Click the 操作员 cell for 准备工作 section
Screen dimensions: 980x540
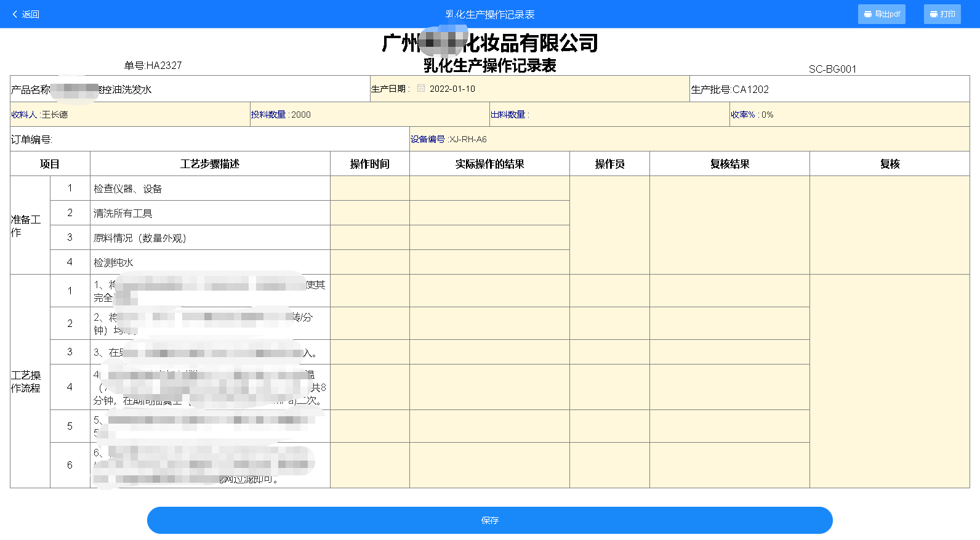coord(609,225)
